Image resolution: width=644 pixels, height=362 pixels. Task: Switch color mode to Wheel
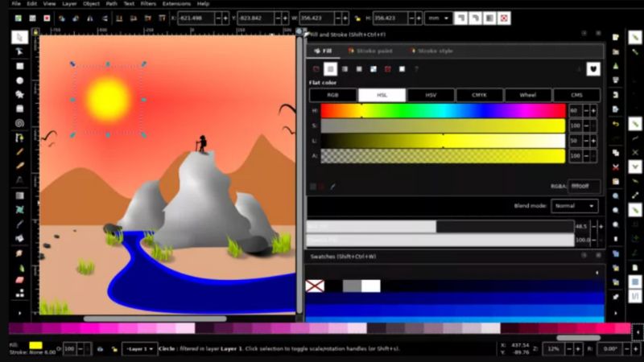pyautogui.click(x=528, y=95)
